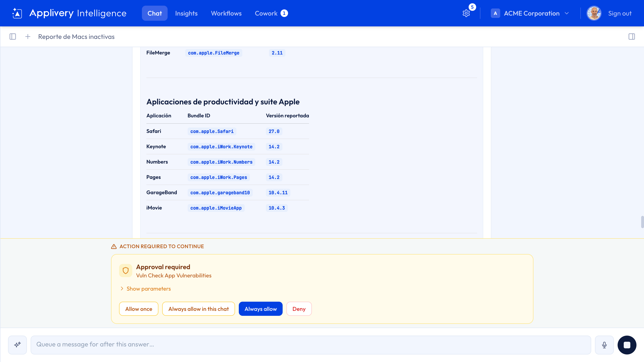Click Vuln Check App Vulnerabilities text
This screenshot has height=362, width=644.
click(174, 276)
